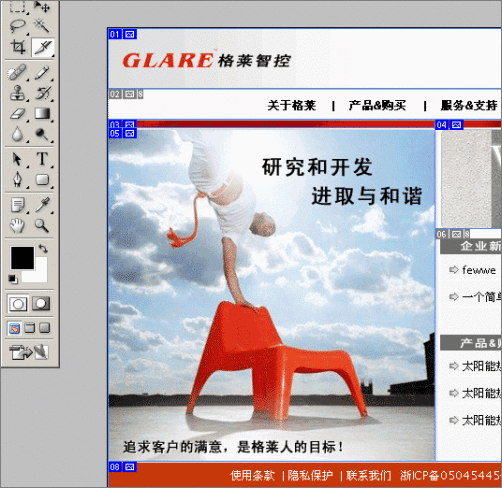Select the Lasso tool
The width and height of the screenshot is (502, 488).
[x=17, y=26]
